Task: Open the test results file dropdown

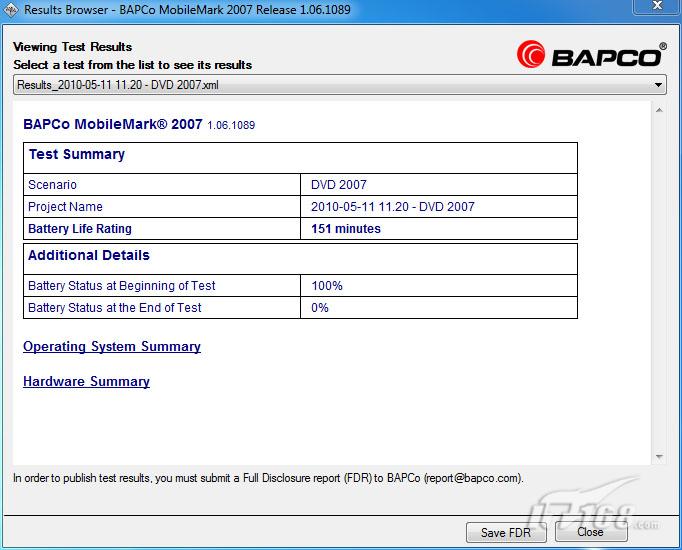Action: 340,84
